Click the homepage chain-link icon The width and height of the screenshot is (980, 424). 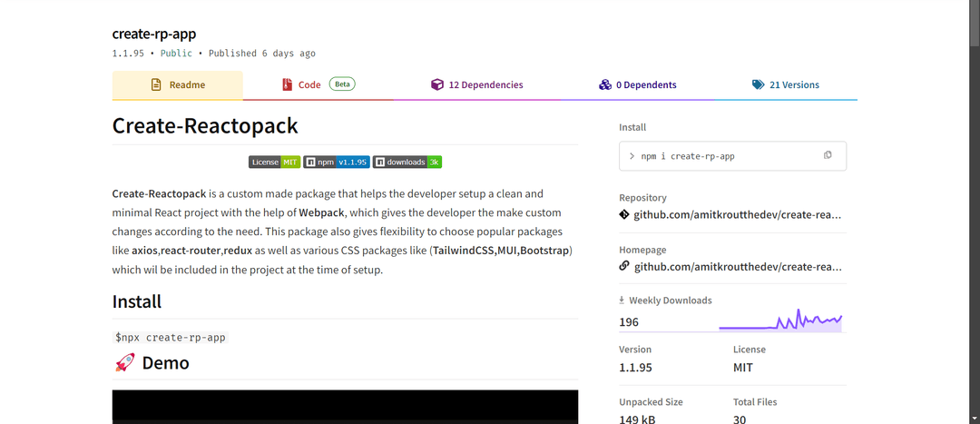[x=623, y=266]
